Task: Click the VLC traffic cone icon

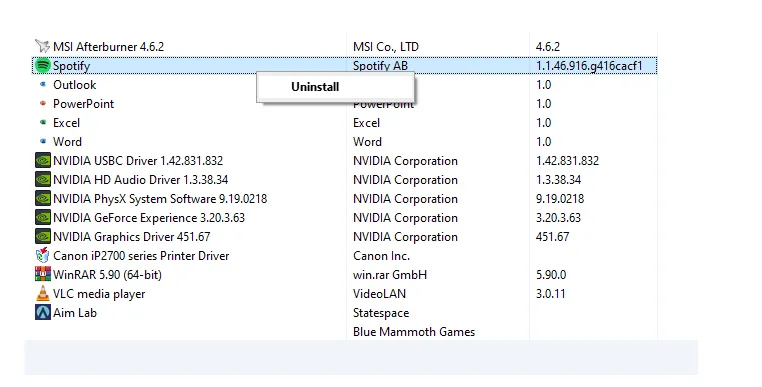Action: (43, 293)
